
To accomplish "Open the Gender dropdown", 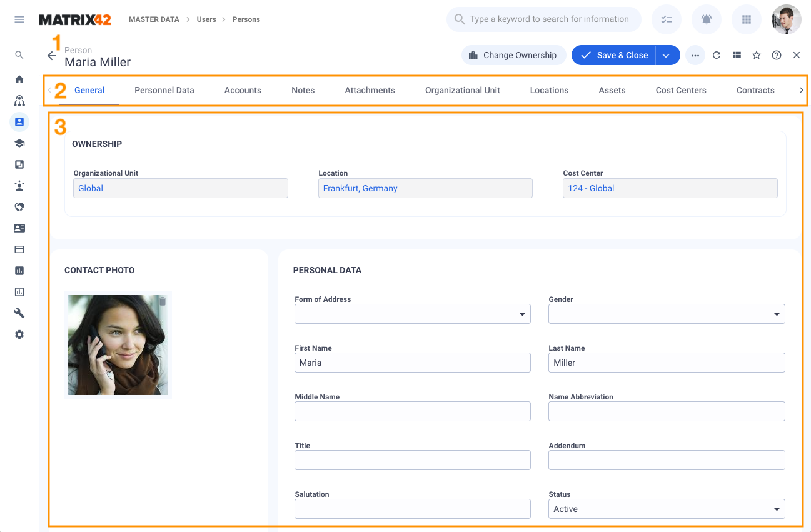I will (777, 314).
